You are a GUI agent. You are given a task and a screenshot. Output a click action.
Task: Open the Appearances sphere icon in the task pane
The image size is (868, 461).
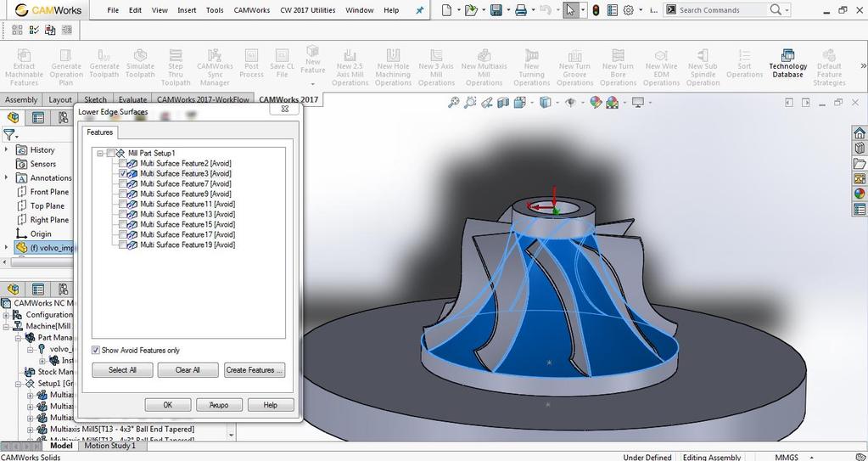point(860,194)
